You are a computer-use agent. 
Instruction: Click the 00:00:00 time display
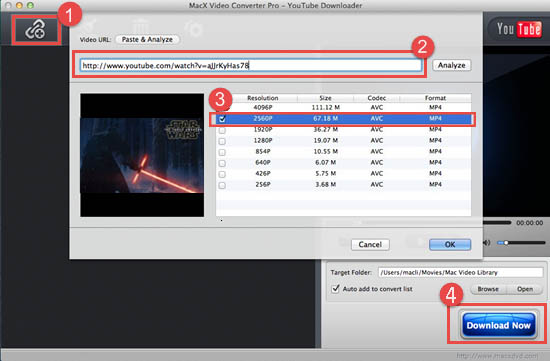pyautogui.click(x=529, y=223)
